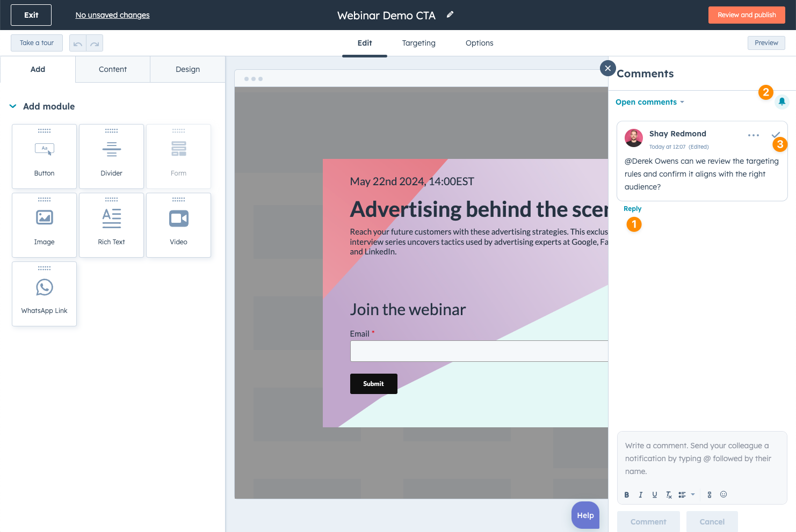This screenshot has width=796, height=532.
Task: Toggle underline formatting in the comment editor
Action: point(655,495)
